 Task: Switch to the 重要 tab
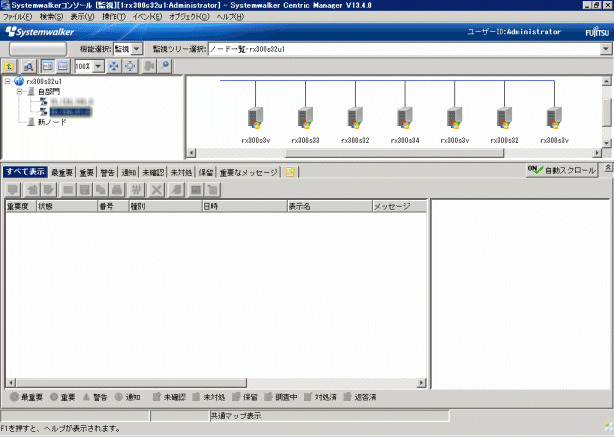point(87,172)
